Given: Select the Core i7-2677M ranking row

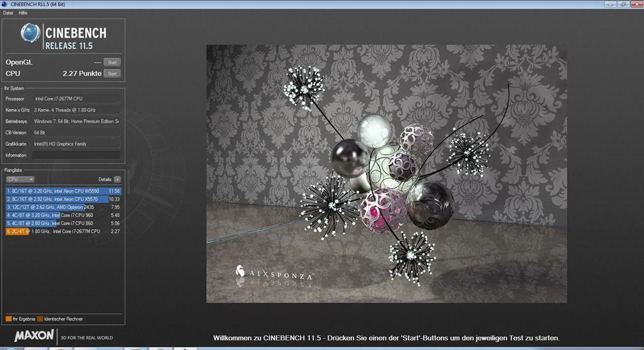Looking at the screenshot, I should pyautogui.click(x=64, y=232).
